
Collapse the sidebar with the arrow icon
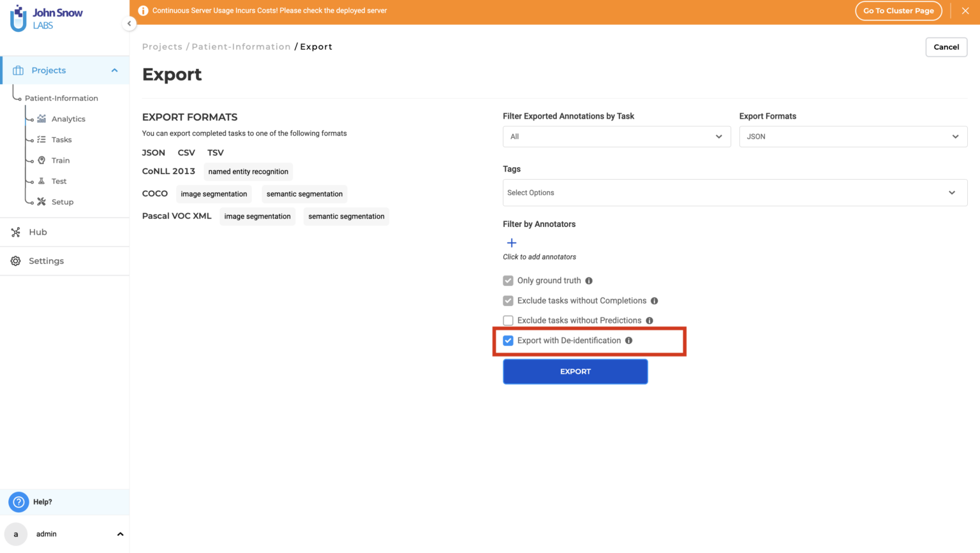[x=129, y=24]
